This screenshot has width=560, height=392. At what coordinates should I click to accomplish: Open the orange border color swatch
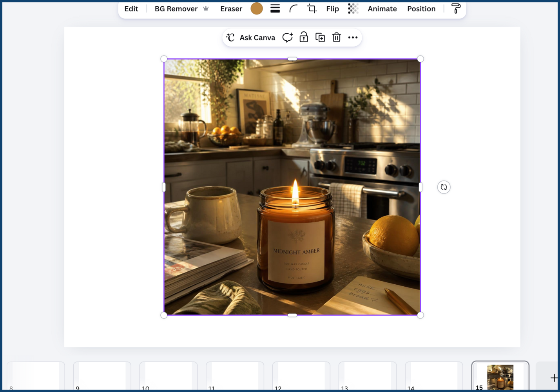[x=257, y=9]
